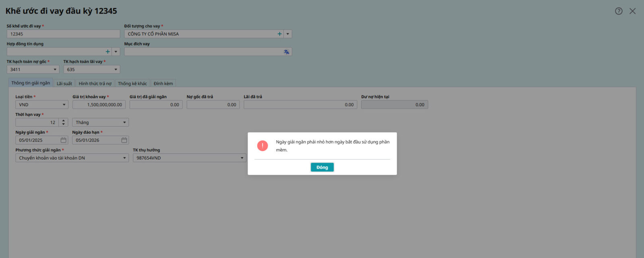Viewport: 644px width, 258px height.
Task: Open TK thụ hưởng account dropdown
Action: [242, 158]
